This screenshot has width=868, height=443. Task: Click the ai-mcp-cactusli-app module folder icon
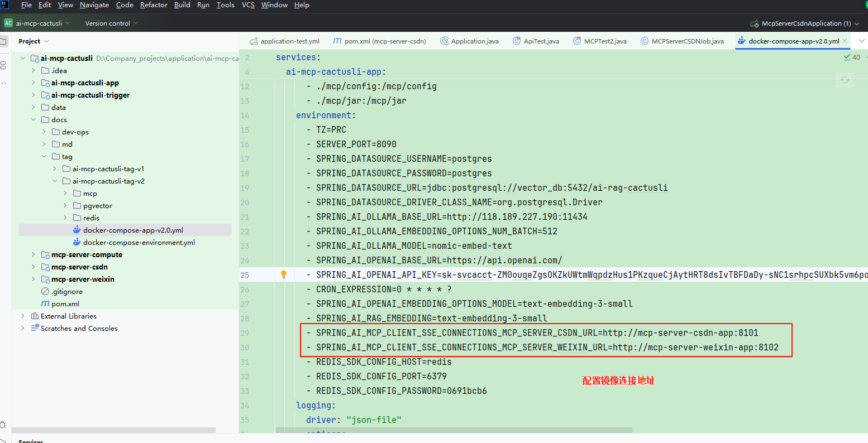coord(45,83)
